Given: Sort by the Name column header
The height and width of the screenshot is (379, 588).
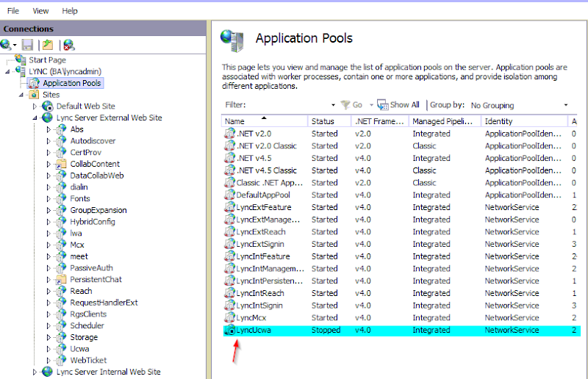Looking at the screenshot, I should [265, 121].
